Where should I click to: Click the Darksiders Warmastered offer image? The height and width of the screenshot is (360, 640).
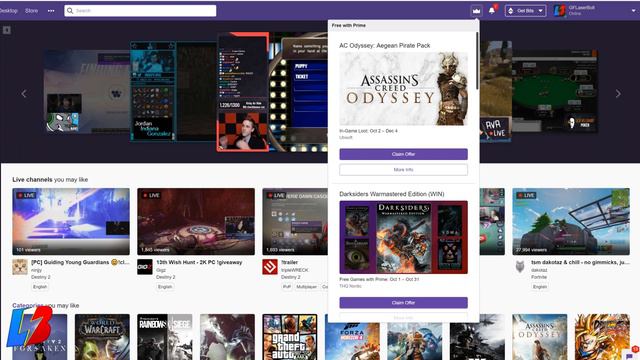403,237
